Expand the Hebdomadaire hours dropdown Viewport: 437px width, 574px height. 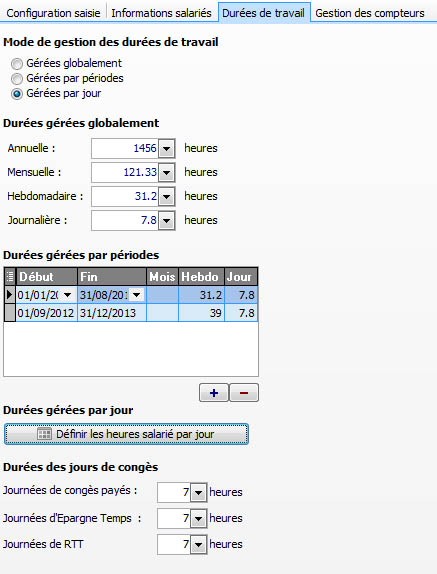(x=167, y=197)
